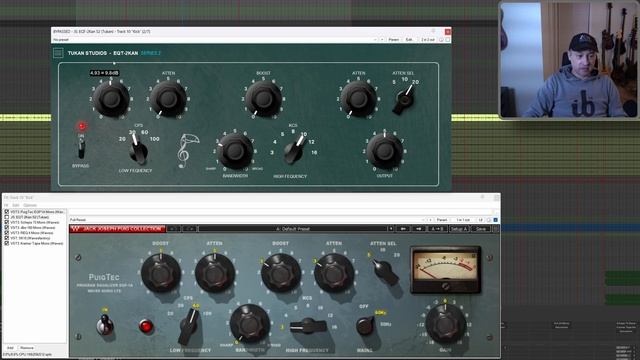Switch the ATTEN SEL selector on EQT-2KAN
This screenshot has width=640, height=360.
[x=404, y=100]
